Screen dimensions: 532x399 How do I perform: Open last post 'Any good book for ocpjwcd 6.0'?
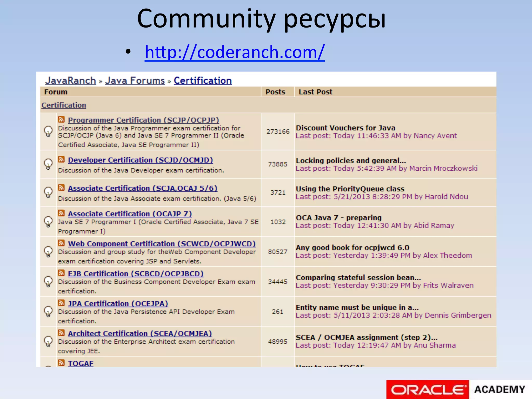[x=353, y=248]
